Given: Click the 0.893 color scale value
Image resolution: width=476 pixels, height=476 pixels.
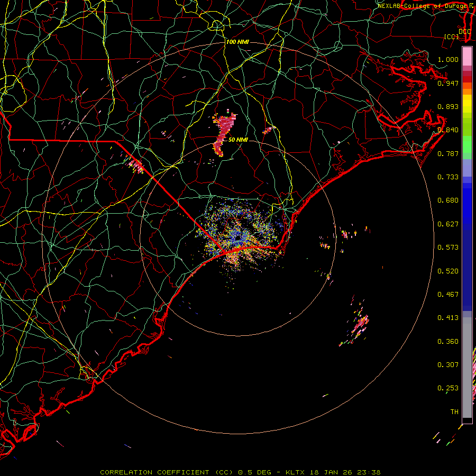Looking at the screenshot, I should pos(448,106).
